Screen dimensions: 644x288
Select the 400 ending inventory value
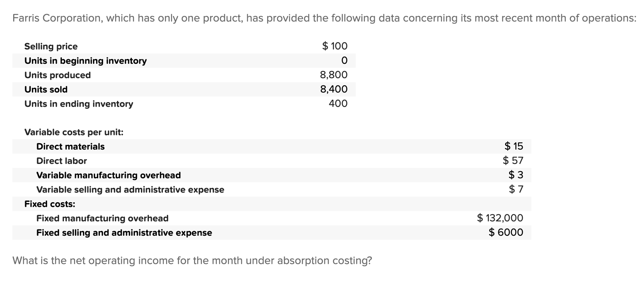tap(338, 103)
